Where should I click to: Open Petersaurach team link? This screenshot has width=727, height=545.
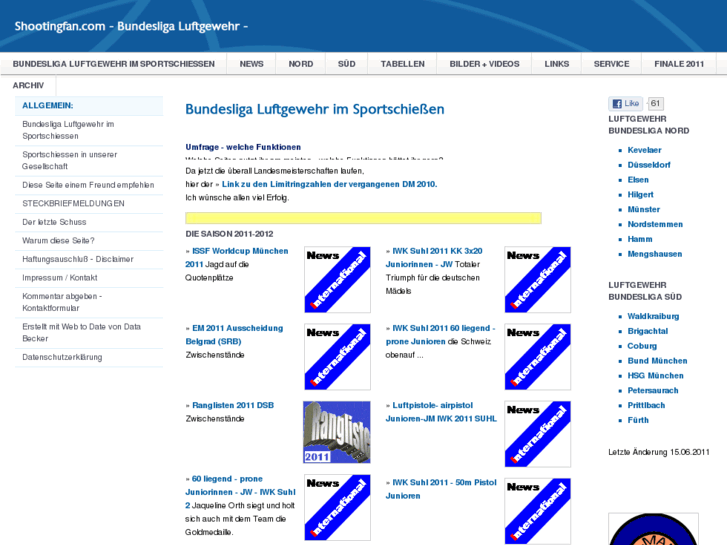[653, 391]
